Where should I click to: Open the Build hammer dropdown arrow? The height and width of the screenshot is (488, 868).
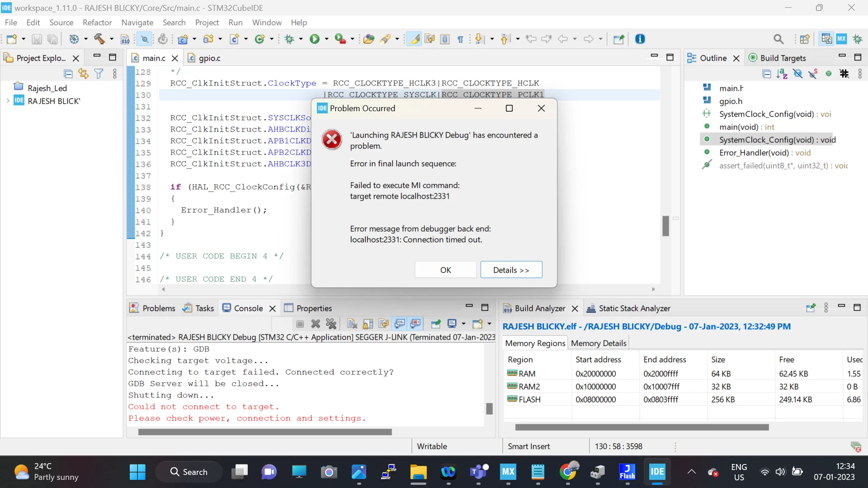coord(111,39)
